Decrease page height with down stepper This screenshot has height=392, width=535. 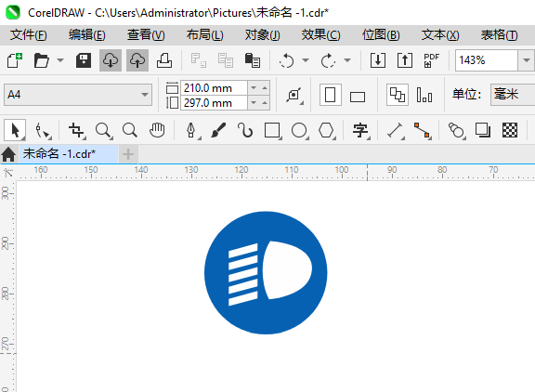click(x=254, y=103)
